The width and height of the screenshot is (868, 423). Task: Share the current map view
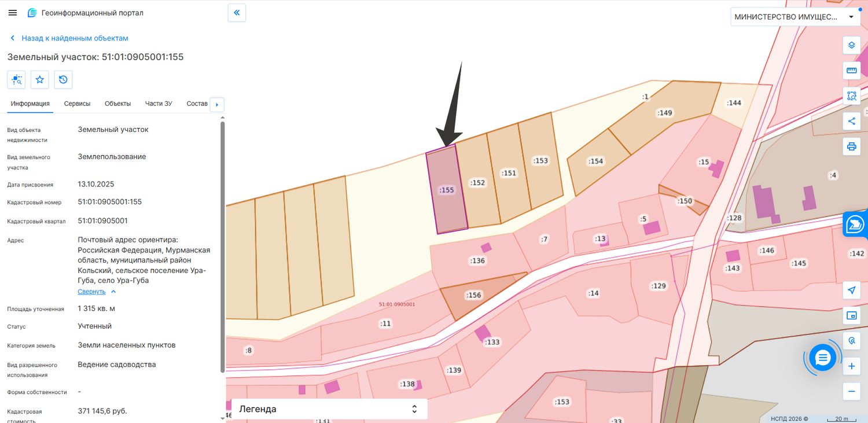pyautogui.click(x=851, y=122)
